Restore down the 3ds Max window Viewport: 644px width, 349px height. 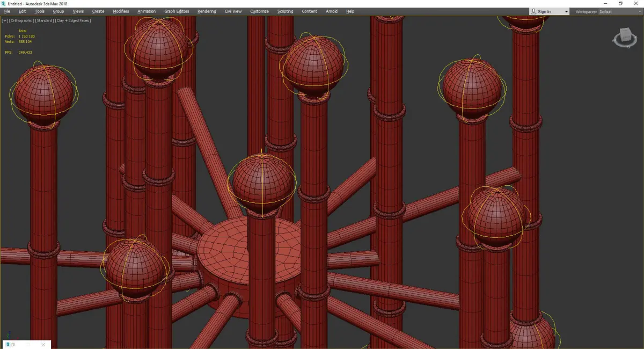(620, 4)
